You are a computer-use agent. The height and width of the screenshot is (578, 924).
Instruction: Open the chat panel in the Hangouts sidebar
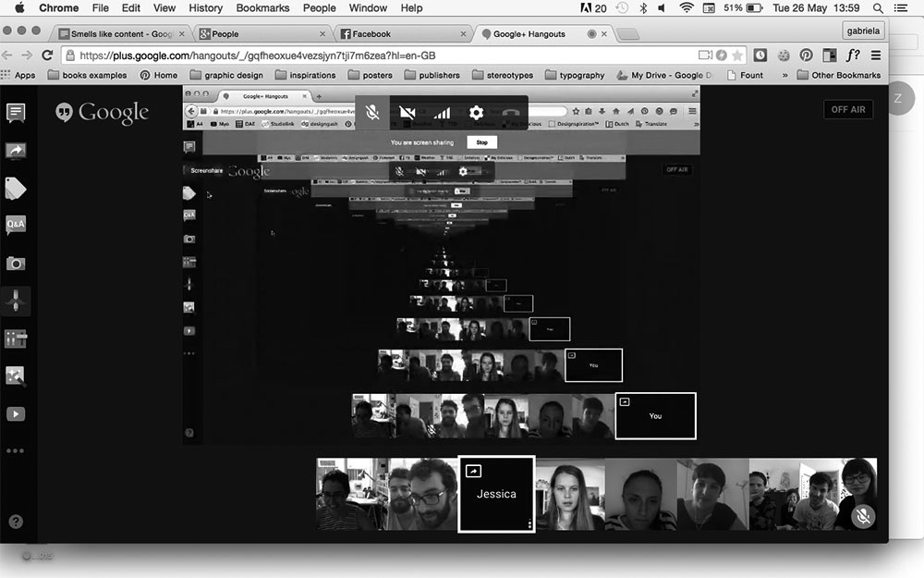pyautogui.click(x=16, y=113)
